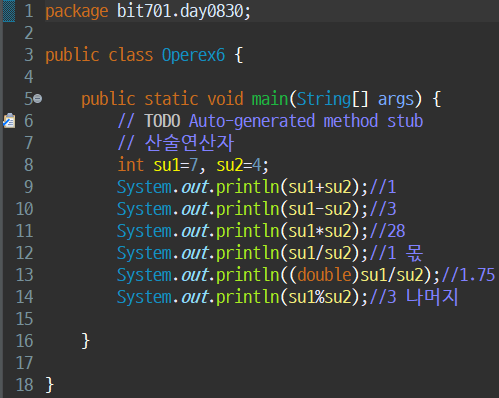
Task: Click the (double) cast keyword
Action: pyautogui.click(x=324, y=275)
